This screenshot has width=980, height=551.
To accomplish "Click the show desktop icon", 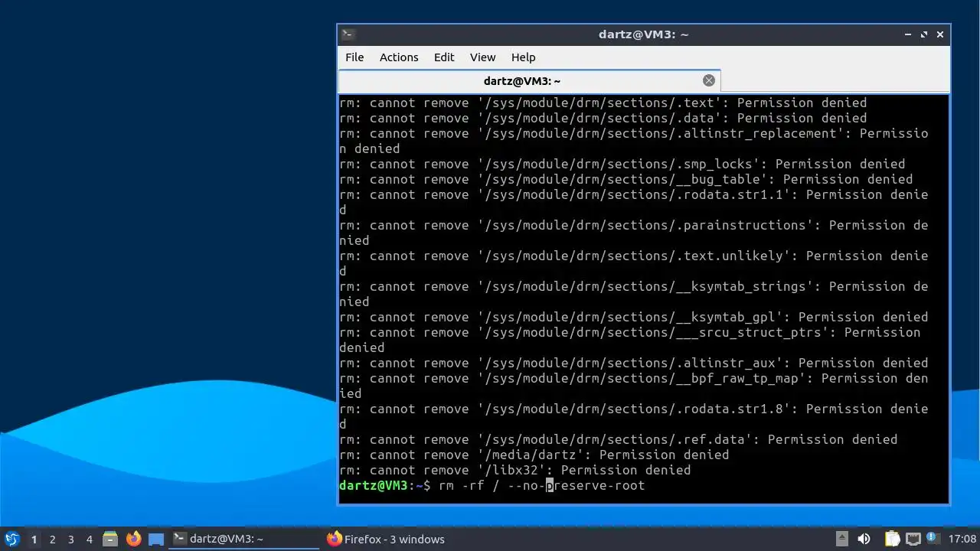I will [x=156, y=539].
